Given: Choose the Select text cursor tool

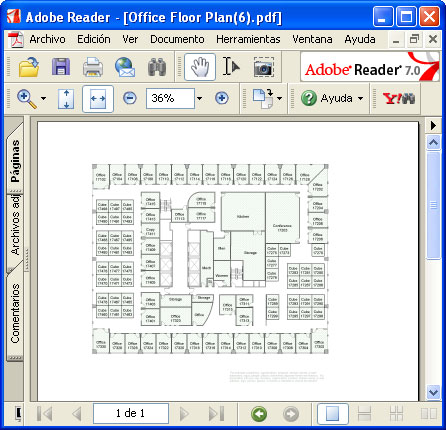Looking at the screenshot, I should (x=231, y=67).
